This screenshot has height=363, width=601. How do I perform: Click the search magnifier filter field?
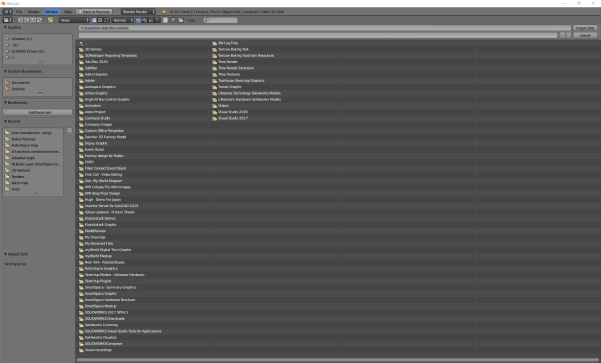(x=220, y=20)
